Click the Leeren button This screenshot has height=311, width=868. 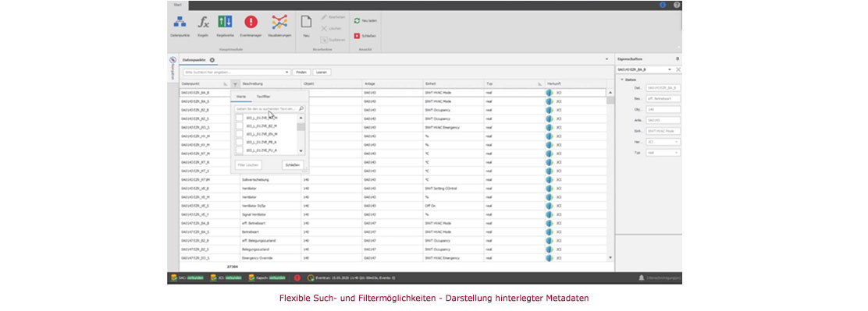click(322, 72)
